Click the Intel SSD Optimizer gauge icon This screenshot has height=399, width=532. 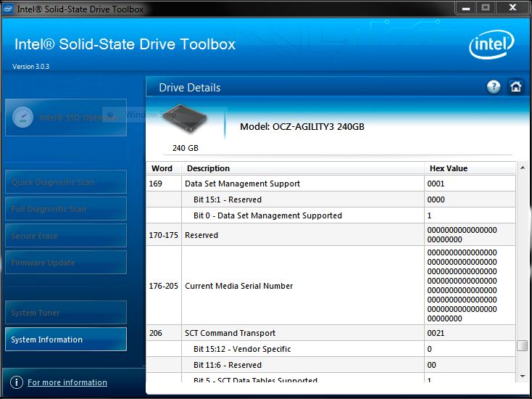point(22,117)
